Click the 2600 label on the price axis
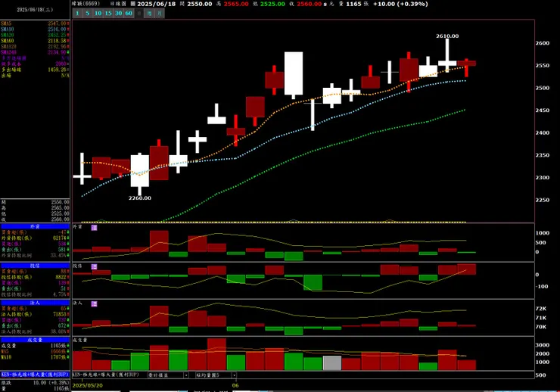560x392 pixels. coord(542,43)
